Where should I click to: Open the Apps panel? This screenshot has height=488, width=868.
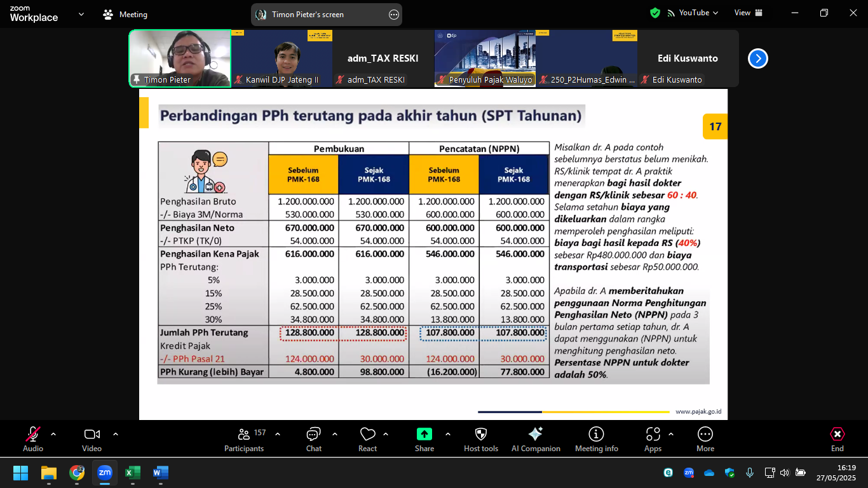click(653, 439)
